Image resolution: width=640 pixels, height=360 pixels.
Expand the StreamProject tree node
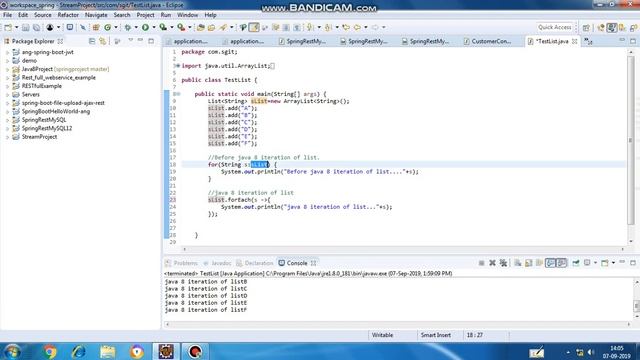tap(7, 137)
